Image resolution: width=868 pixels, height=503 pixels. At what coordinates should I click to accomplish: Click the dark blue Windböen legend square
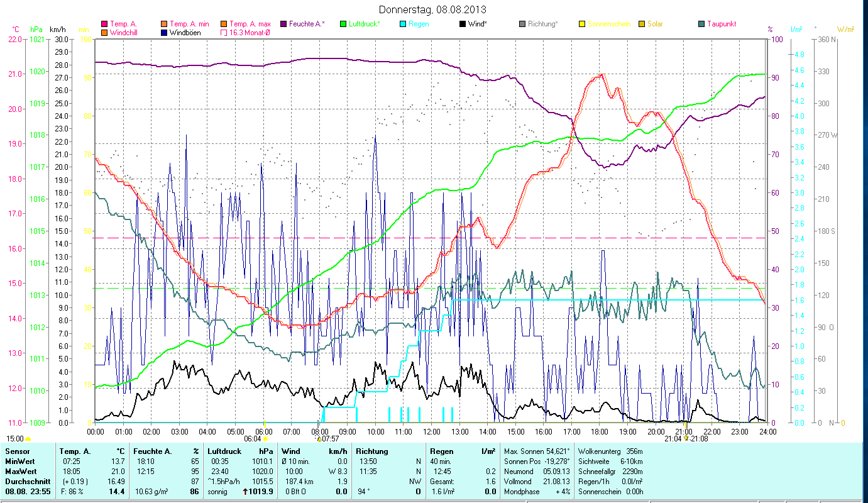pyautogui.click(x=165, y=33)
